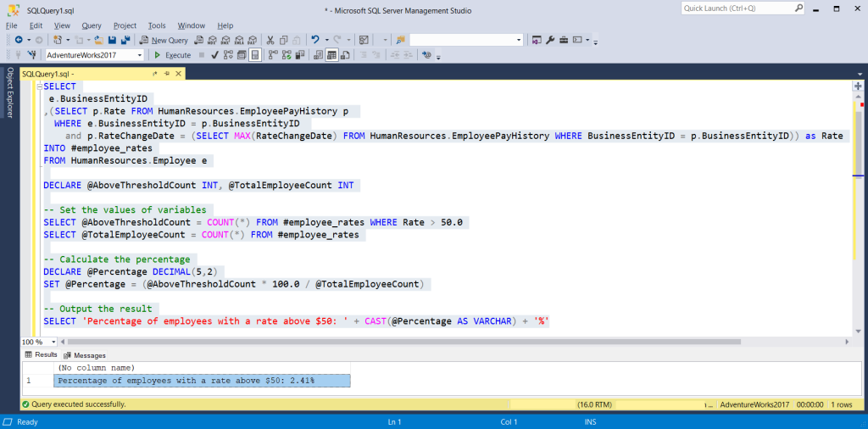Open an Analysis Services XMLA Query
This screenshot has width=868, height=429.
pos(239,40)
